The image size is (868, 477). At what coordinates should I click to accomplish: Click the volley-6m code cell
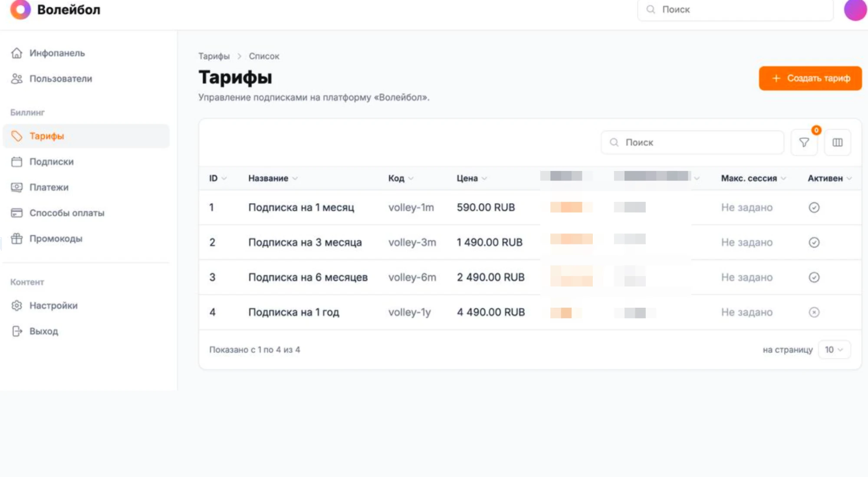tap(412, 277)
